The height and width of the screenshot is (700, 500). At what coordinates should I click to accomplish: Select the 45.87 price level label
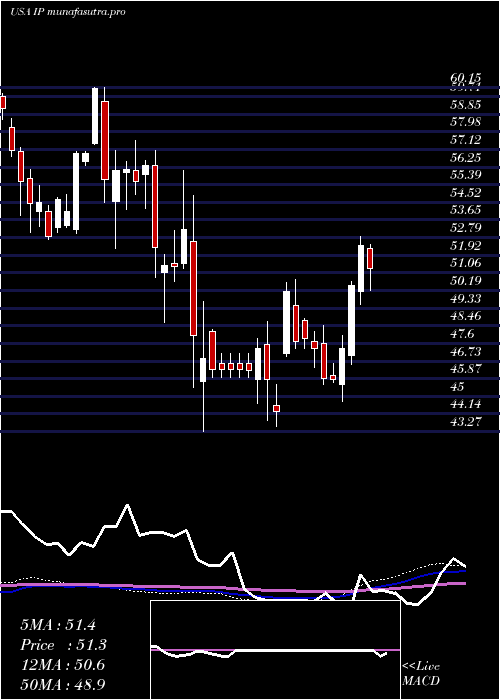[465, 369]
